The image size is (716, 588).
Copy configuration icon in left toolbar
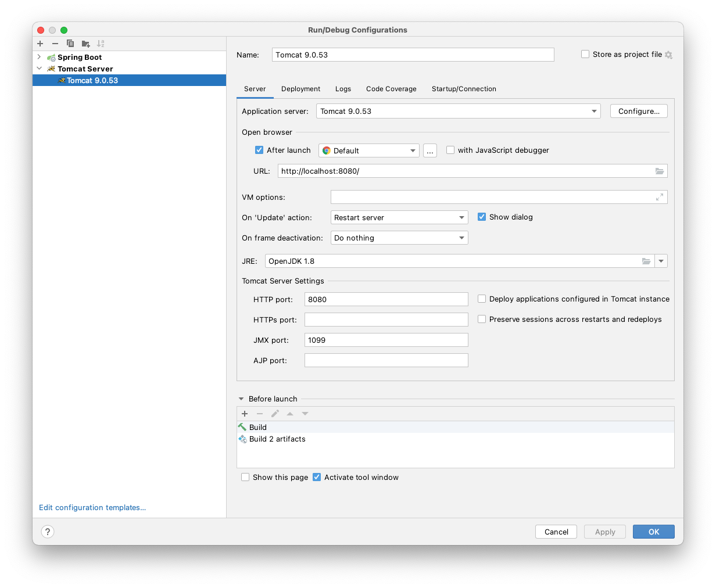(70, 44)
